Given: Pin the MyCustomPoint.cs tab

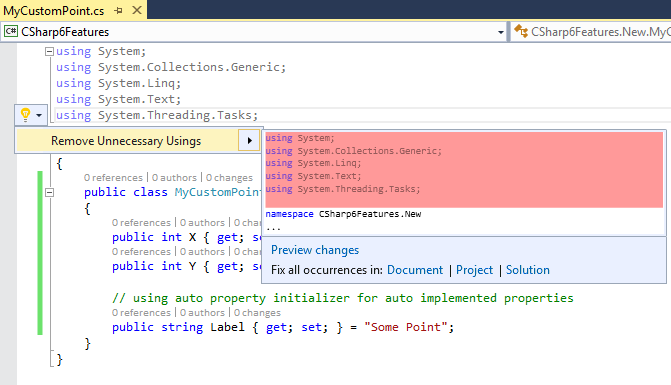Looking at the screenshot, I should tap(119, 10).
